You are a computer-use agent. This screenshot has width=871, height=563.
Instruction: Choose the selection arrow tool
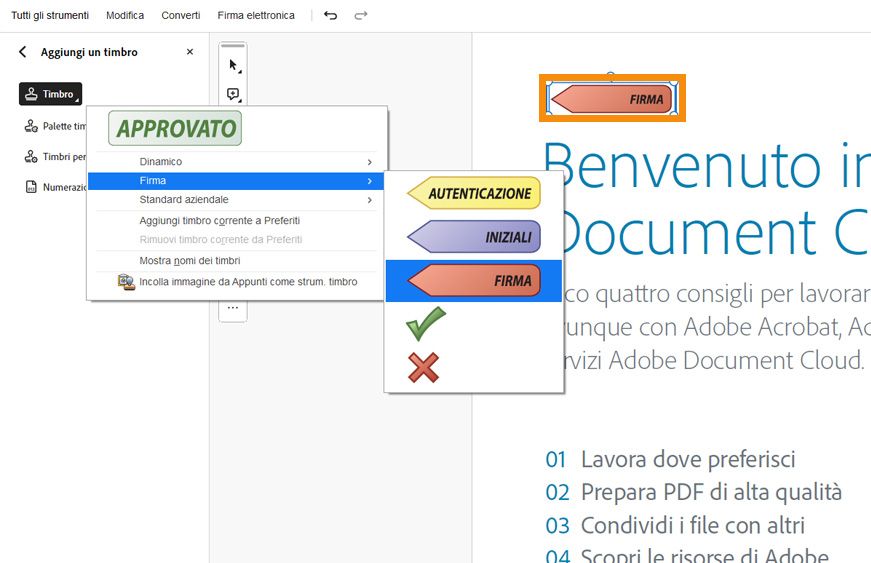point(234,66)
